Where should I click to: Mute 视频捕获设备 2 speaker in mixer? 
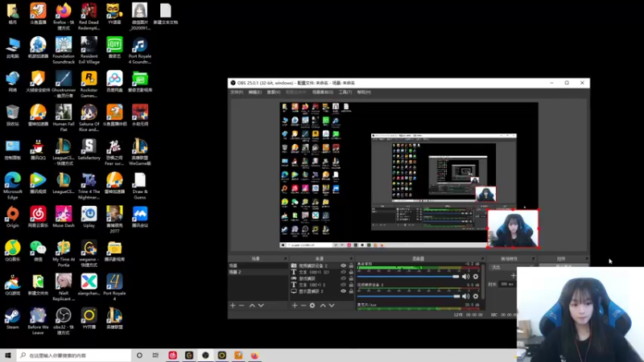[x=465, y=296]
